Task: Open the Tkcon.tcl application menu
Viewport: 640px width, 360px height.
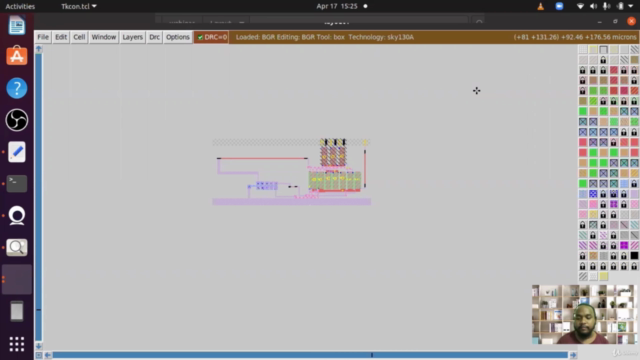Action: coord(79,6)
